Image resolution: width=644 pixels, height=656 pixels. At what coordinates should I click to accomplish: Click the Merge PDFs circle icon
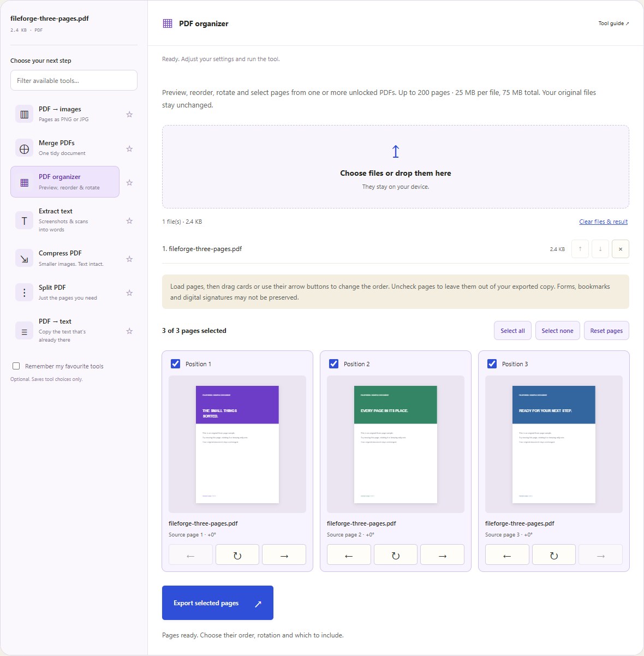click(24, 148)
